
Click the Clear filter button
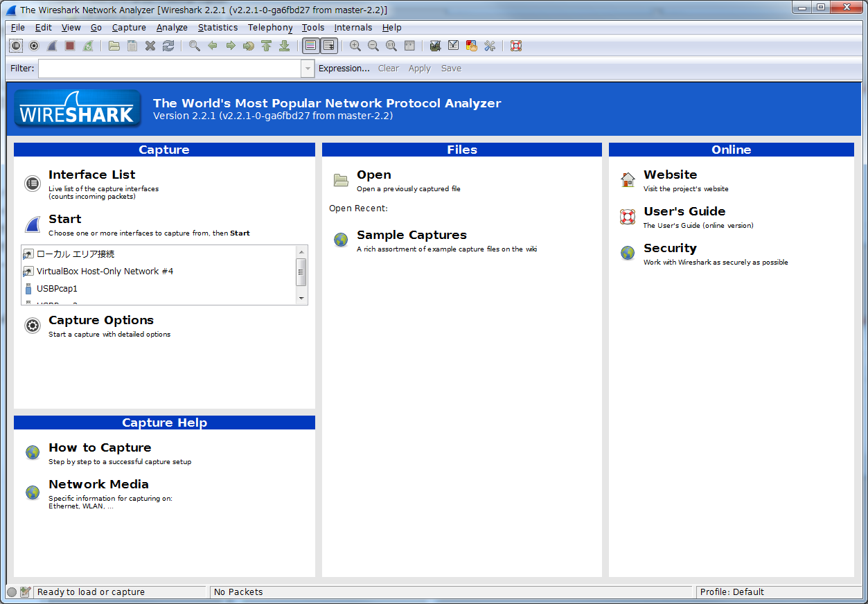(389, 69)
